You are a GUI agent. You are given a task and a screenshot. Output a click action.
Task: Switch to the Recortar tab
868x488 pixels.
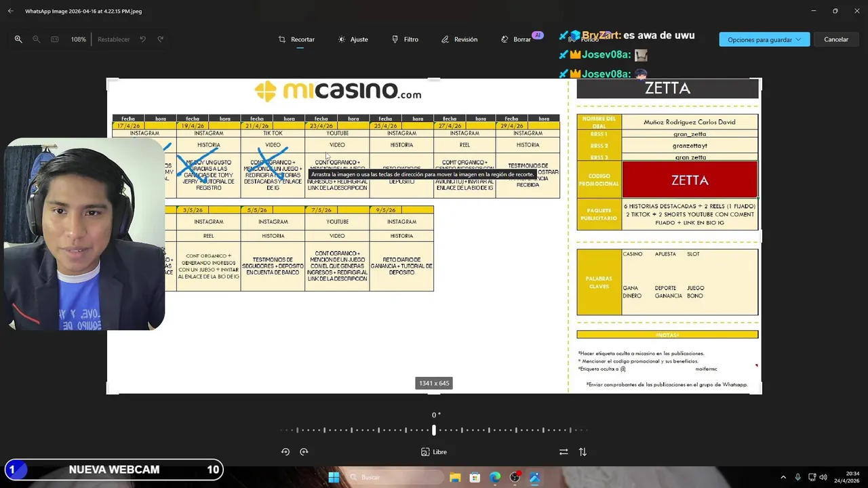tap(296, 39)
